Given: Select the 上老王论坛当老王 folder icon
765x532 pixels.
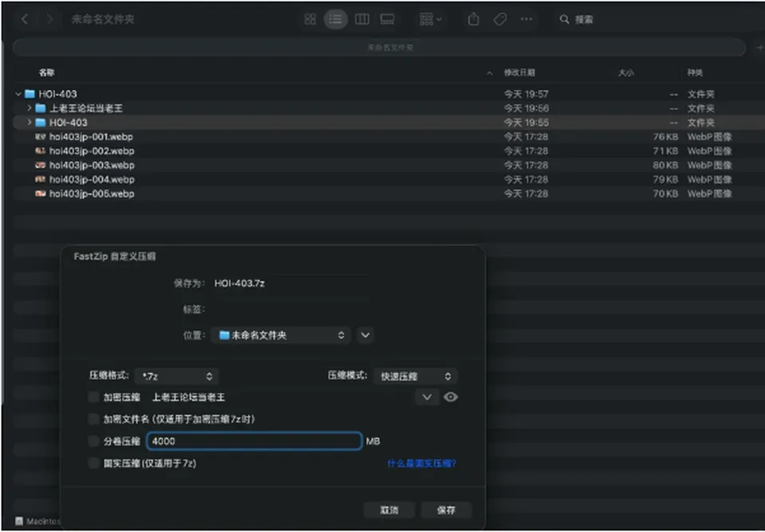Looking at the screenshot, I should pos(41,108).
